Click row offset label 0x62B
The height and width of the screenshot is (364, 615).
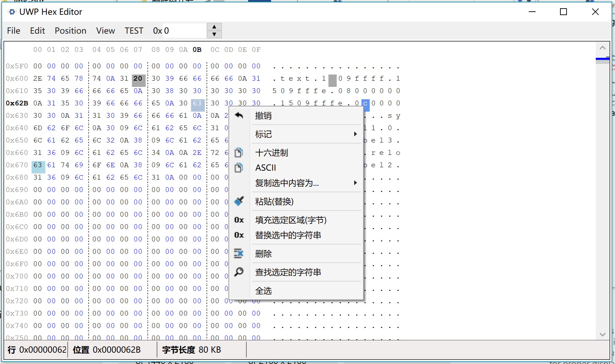pos(17,103)
